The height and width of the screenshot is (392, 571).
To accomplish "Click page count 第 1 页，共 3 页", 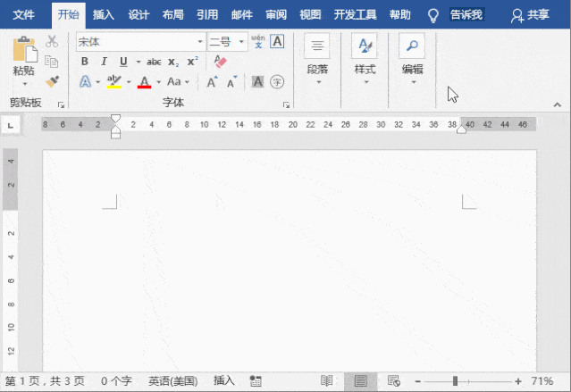I will click(x=45, y=381).
